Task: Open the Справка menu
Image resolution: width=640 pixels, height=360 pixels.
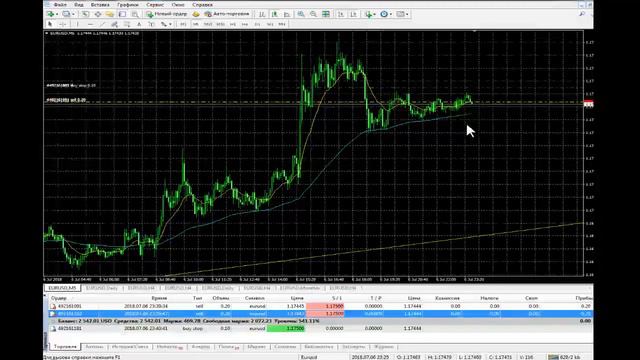Action: coord(202,4)
